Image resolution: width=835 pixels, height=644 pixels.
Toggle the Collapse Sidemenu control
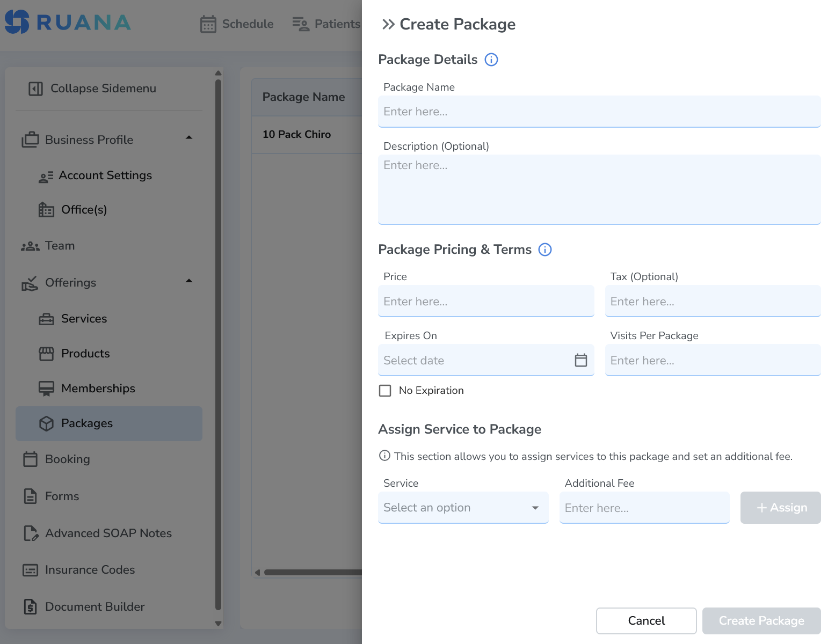point(35,89)
